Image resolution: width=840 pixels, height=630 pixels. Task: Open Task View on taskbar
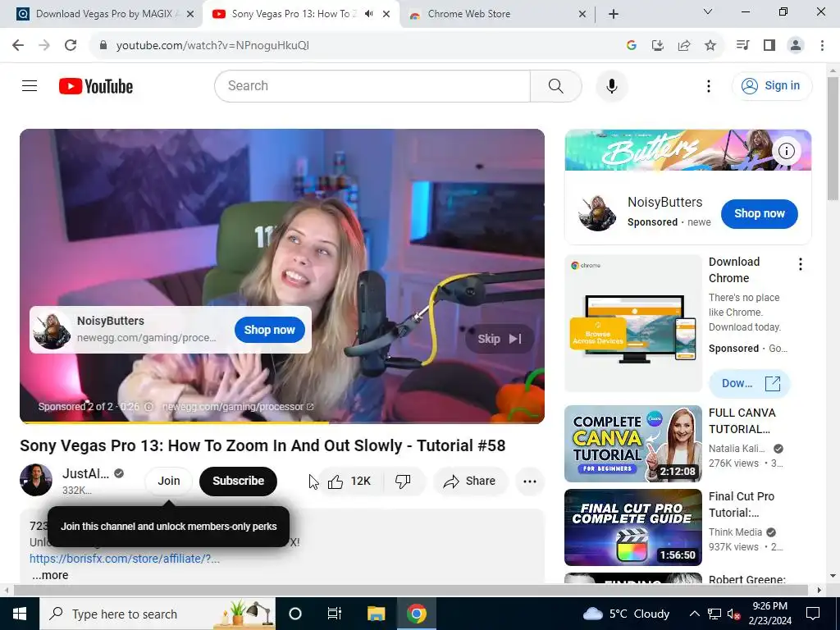[x=335, y=614]
